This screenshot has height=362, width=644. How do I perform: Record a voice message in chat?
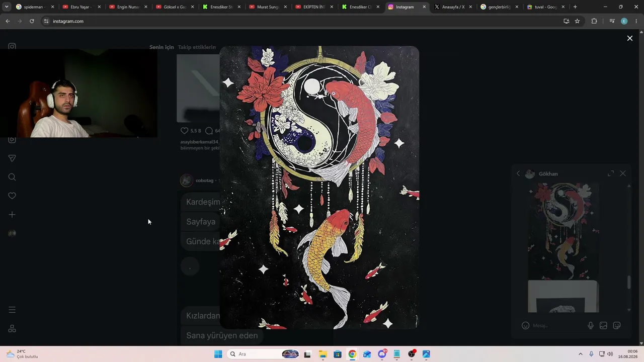coord(591,325)
